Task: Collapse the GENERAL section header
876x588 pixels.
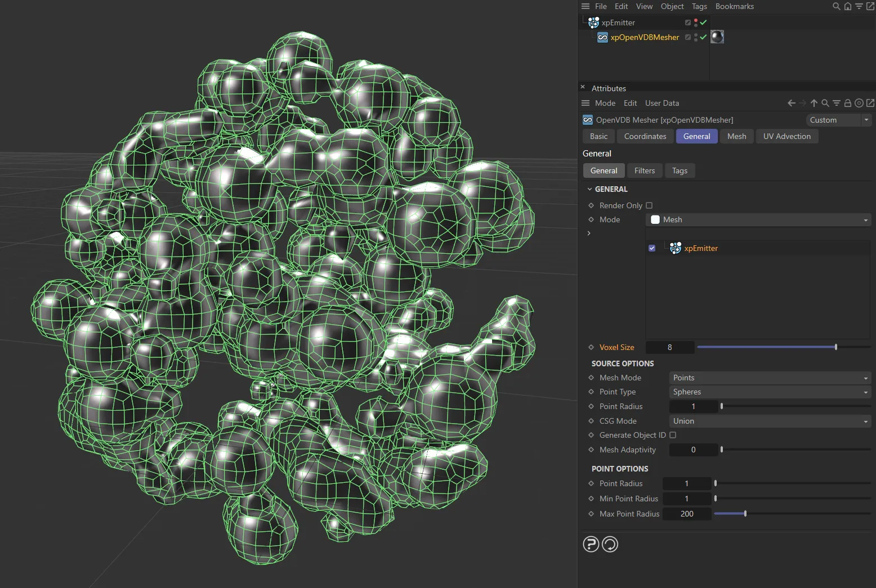Action: (589, 189)
